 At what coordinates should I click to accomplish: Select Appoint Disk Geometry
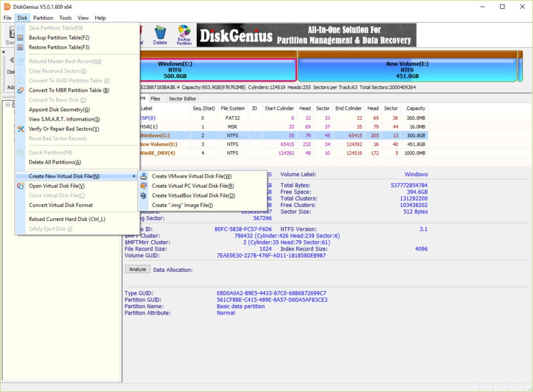point(78,110)
